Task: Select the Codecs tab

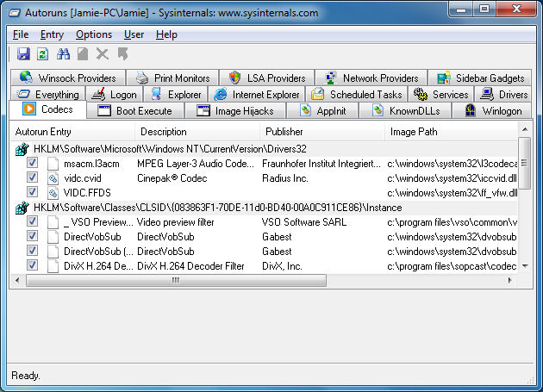Action: (47, 109)
